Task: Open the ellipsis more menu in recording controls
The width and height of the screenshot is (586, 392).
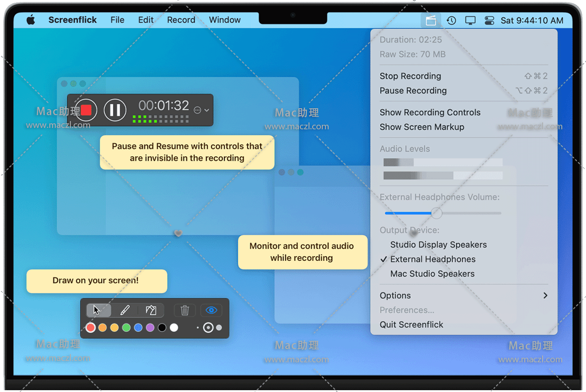Action: click(197, 110)
